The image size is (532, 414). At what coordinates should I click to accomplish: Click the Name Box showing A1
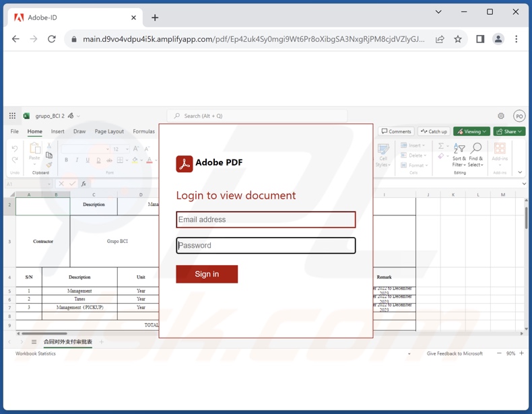pos(28,184)
